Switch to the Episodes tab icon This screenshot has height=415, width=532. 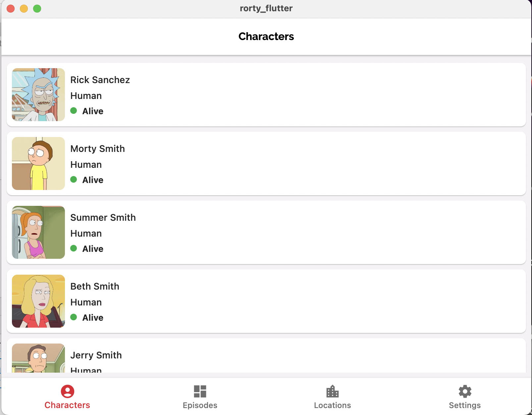coord(200,391)
